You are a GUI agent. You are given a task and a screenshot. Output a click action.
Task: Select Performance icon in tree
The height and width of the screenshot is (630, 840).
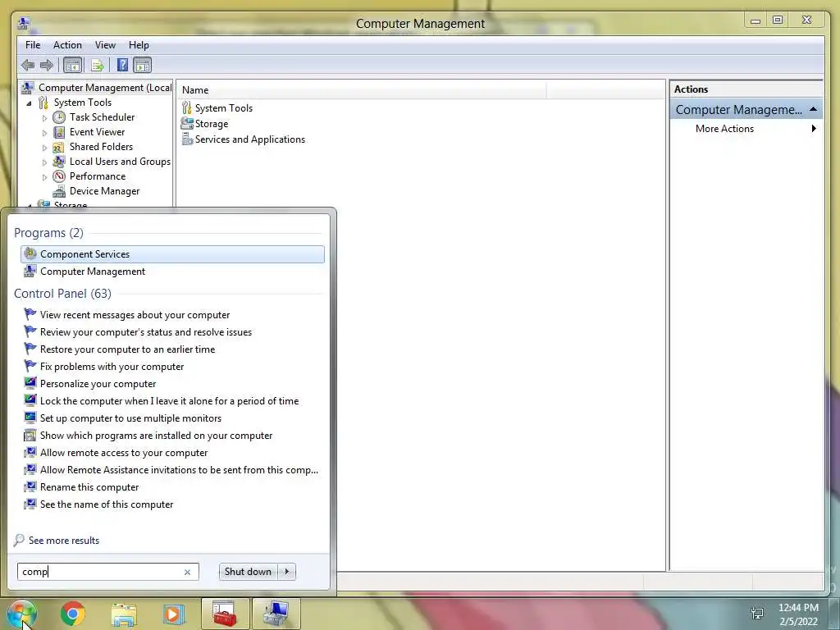(x=59, y=176)
